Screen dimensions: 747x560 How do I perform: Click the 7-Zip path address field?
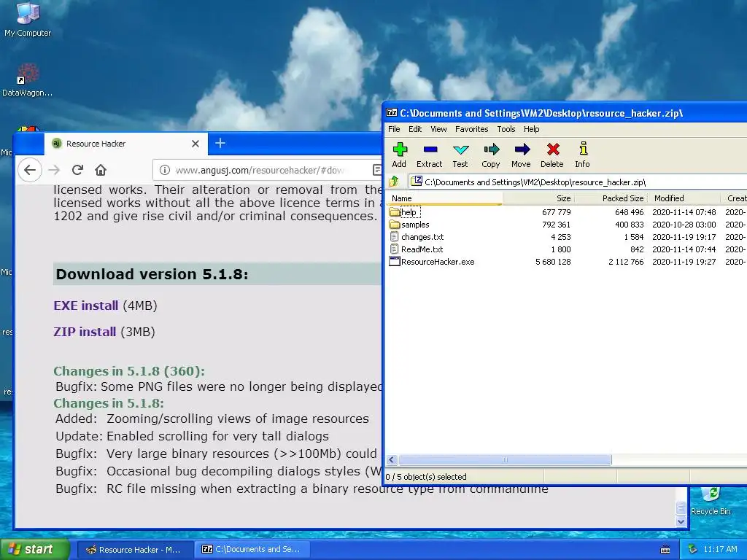(578, 182)
